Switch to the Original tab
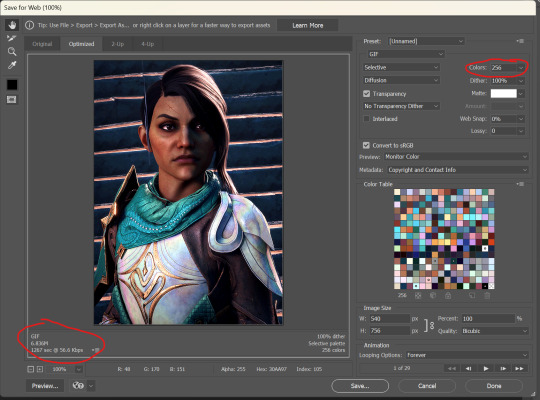The image size is (540, 400). point(42,44)
